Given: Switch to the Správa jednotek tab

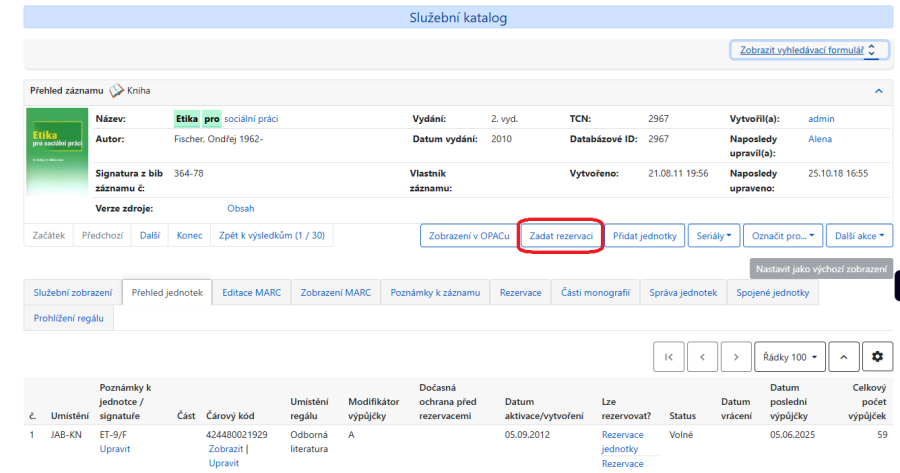Looking at the screenshot, I should 684,292.
